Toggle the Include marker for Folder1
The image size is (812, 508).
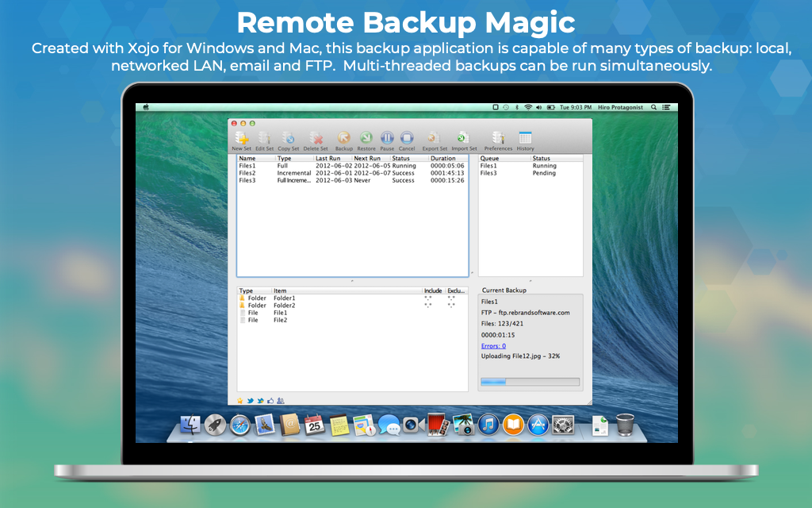click(428, 298)
